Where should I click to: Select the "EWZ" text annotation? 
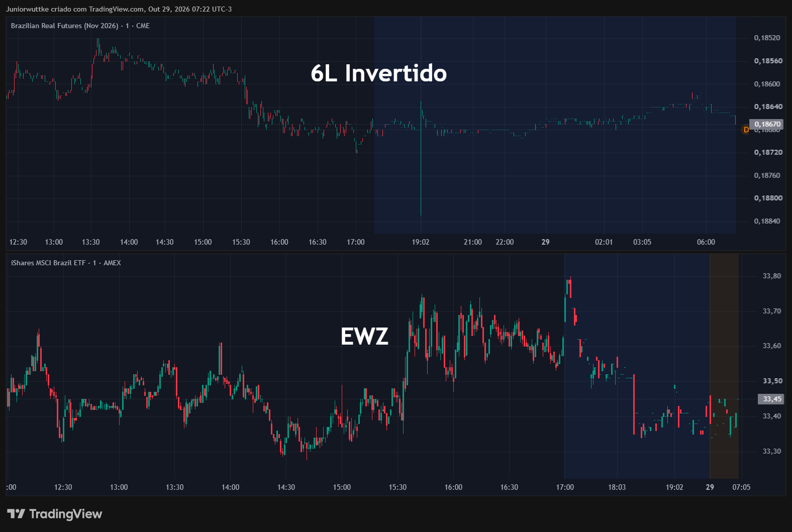pos(364,337)
